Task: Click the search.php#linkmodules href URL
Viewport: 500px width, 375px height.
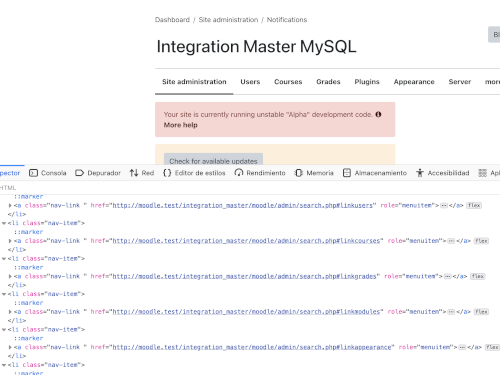Action: coord(246,312)
